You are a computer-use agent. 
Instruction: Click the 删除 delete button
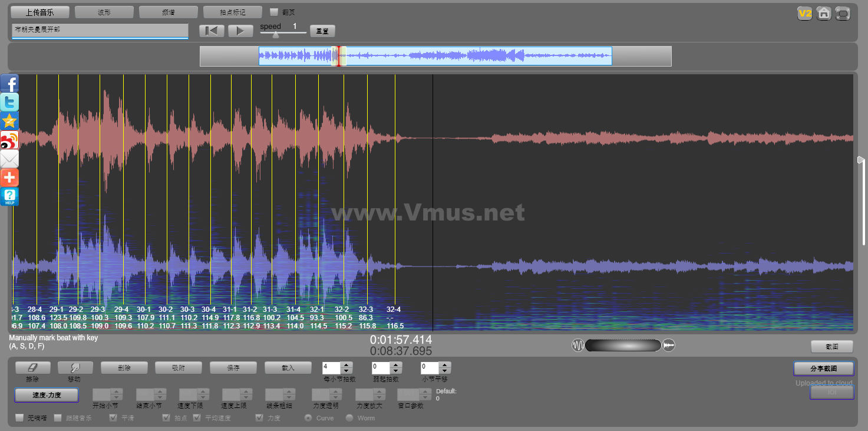click(124, 367)
